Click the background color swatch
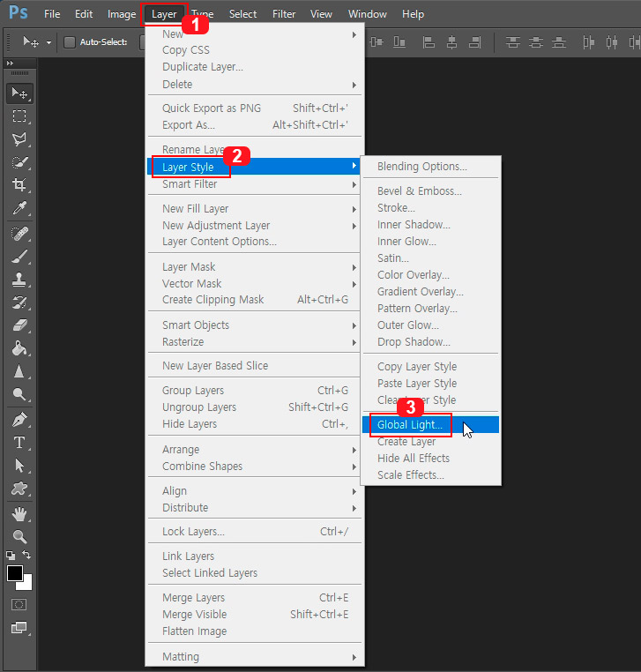The height and width of the screenshot is (672, 641). point(27,585)
